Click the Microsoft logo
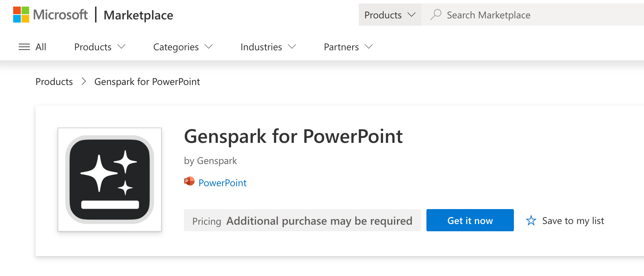The height and width of the screenshot is (276, 644). click(x=50, y=15)
